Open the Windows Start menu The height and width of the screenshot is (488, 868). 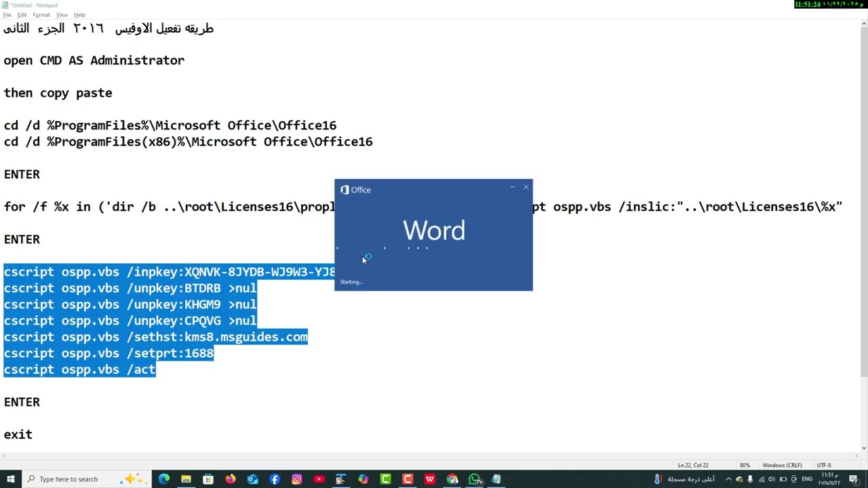tap(10, 479)
